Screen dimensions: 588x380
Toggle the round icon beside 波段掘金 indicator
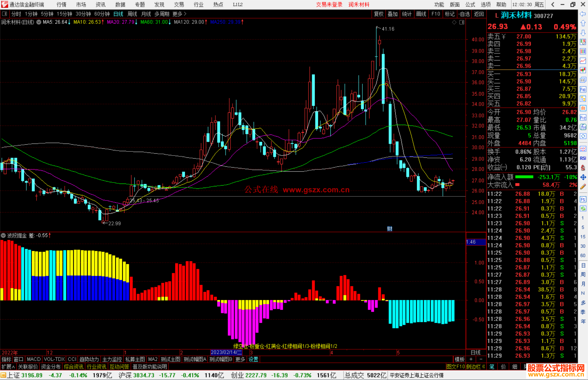4,235
